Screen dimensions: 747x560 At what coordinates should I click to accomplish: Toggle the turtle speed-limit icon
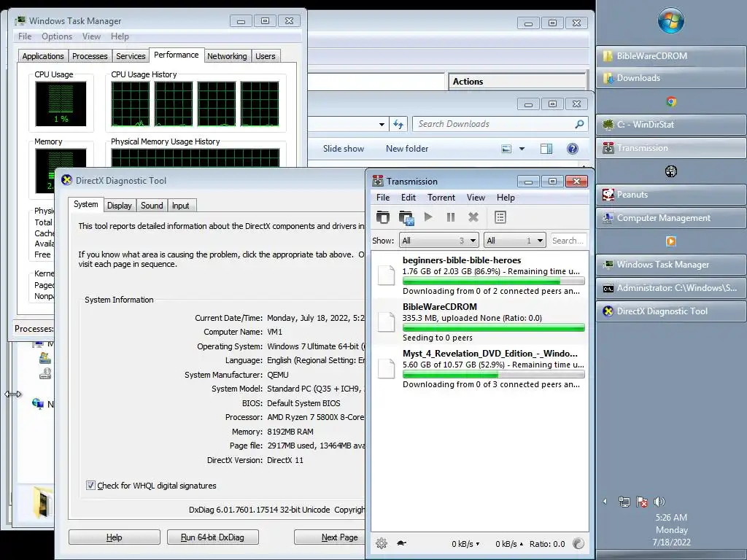pos(402,542)
